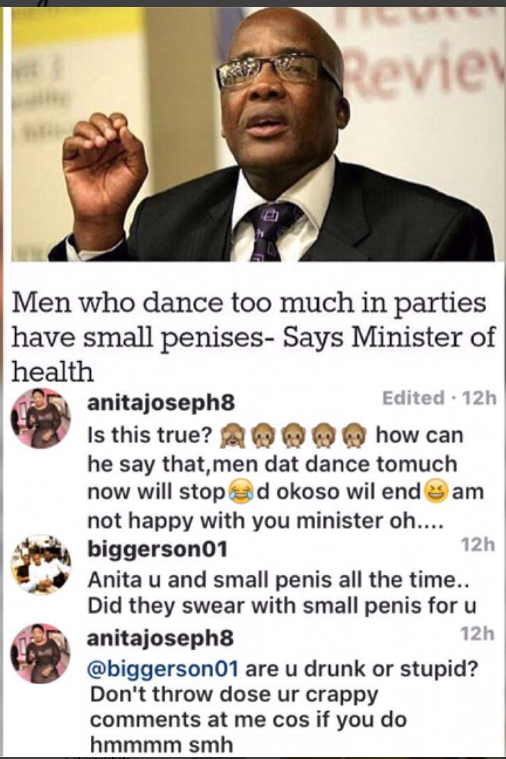This screenshot has width=506, height=759.
Task: Follow the @biggerson01 mention link
Action: pos(163,669)
